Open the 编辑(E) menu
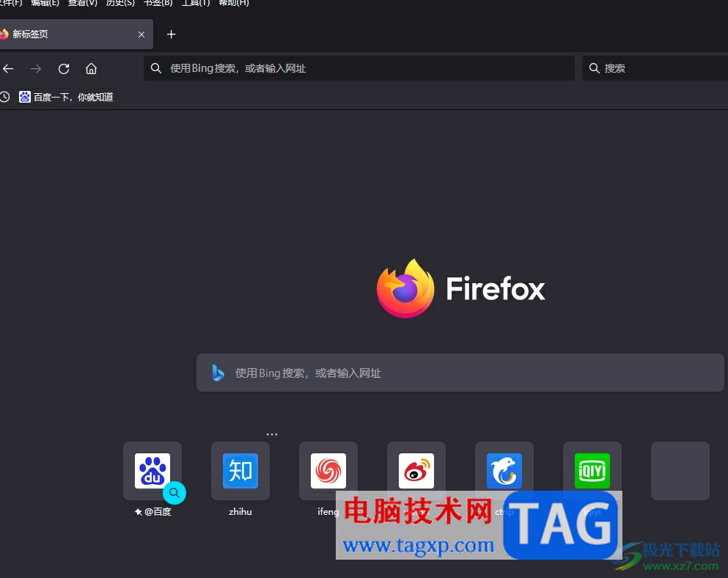 (45, 3)
